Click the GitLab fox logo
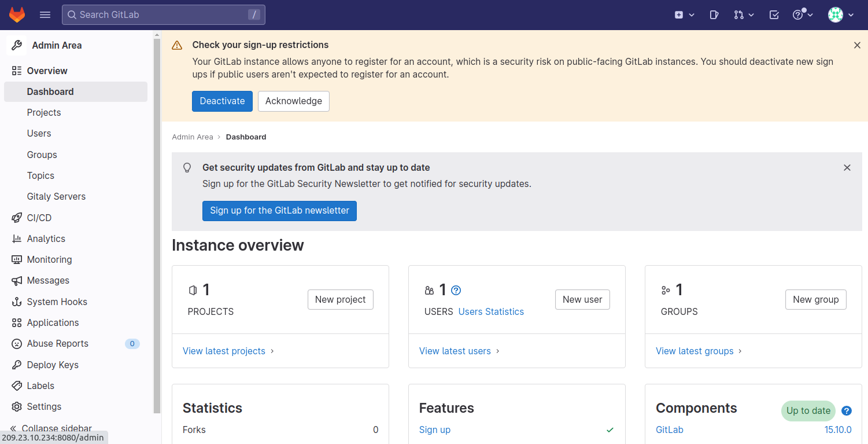This screenshot has width=868, height=444. [17, 15]
